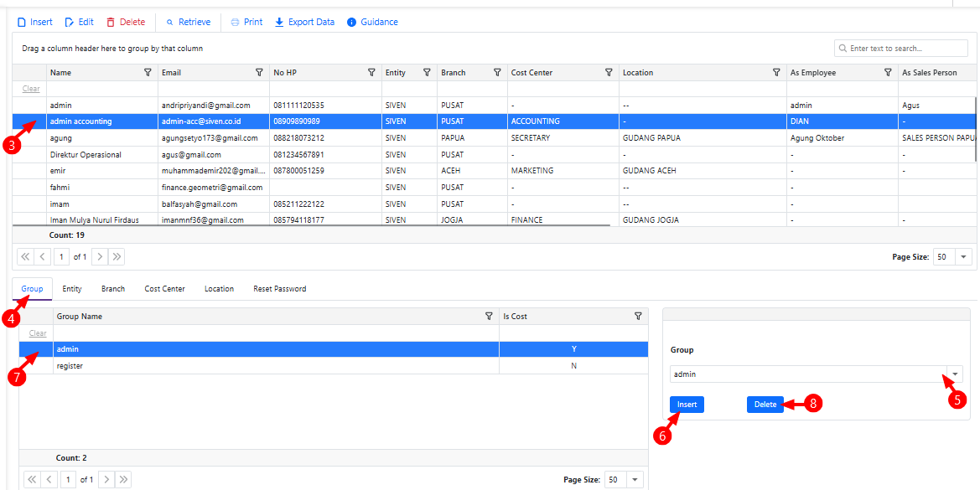Expand the Group combo box arrow
980x490 pixels.
point(955,374)
